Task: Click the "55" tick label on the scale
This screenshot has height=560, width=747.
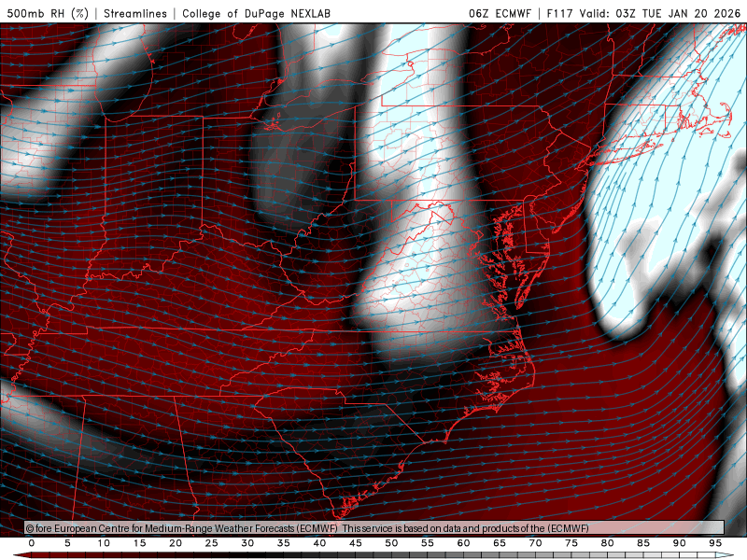Action: [428, 543]
